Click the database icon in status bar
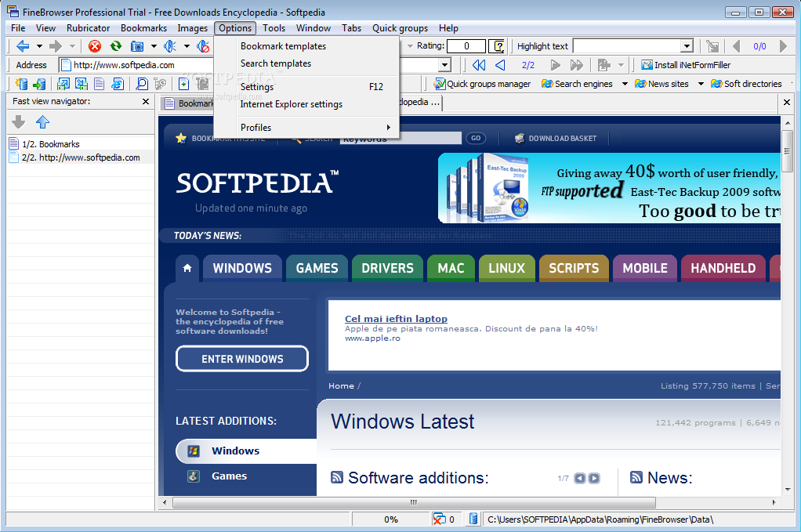This screenshot has width=801, height=532. (x=473, y=519)
